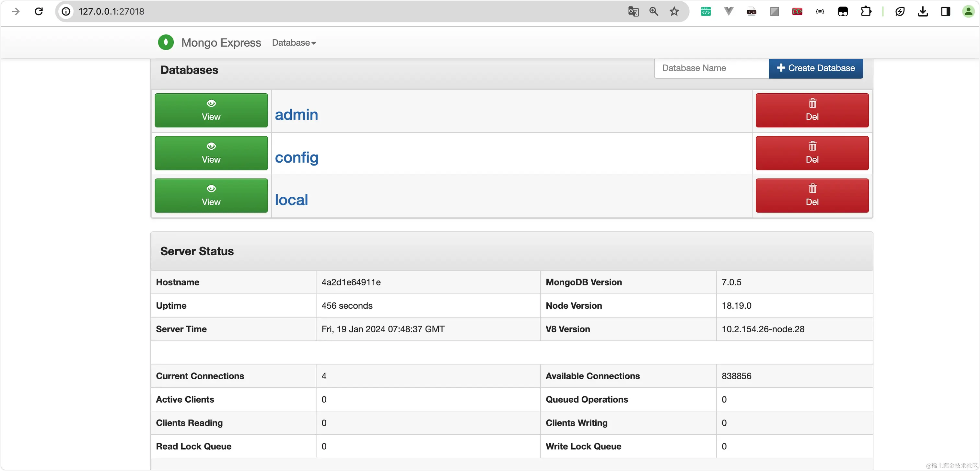
Task: Delete the admin database
Action: tap(812, 110)
